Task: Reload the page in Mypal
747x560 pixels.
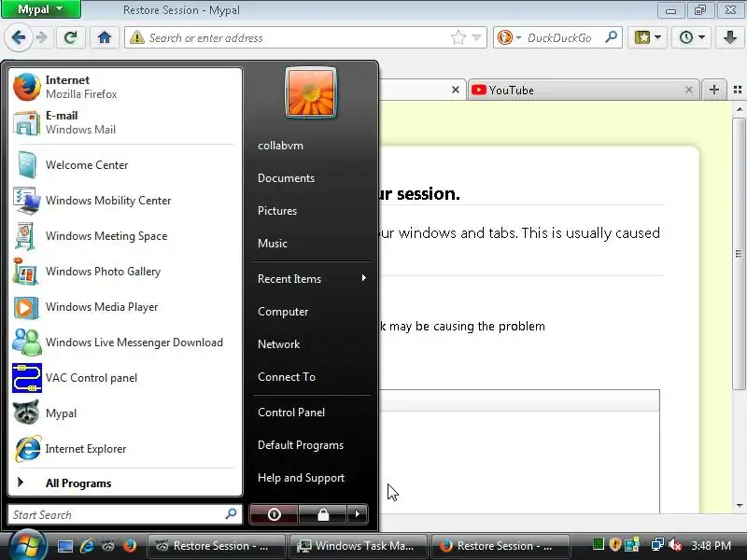Action: pyautogui.click(x=71, y=37)
